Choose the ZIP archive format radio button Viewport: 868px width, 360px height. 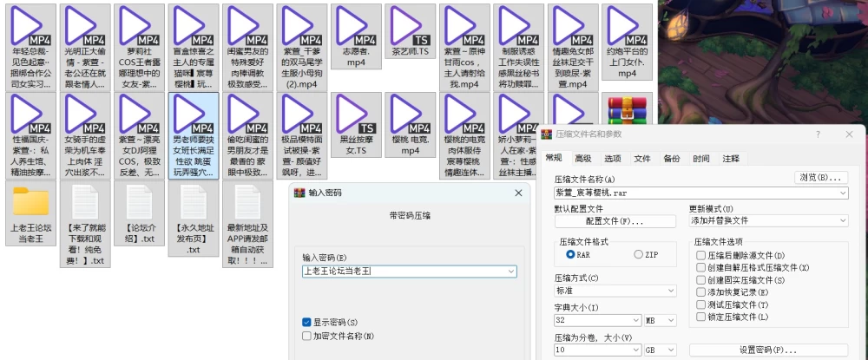point(638,254)
